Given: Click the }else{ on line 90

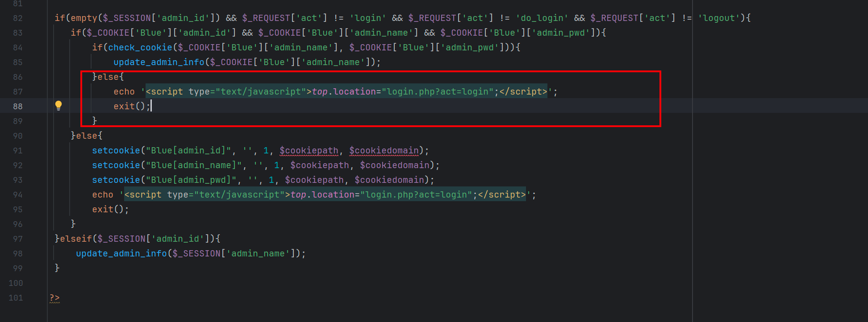Looking at the screenshot, I should pos(87,136).
